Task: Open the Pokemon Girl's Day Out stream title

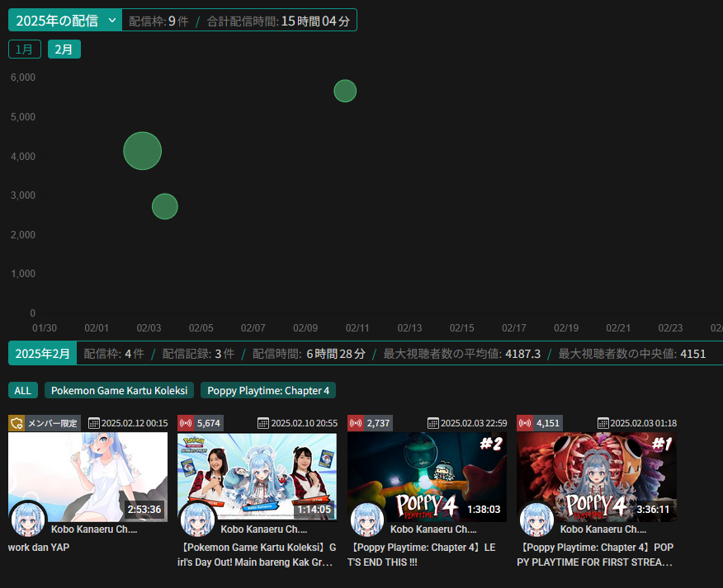Action: coord(257,554)
